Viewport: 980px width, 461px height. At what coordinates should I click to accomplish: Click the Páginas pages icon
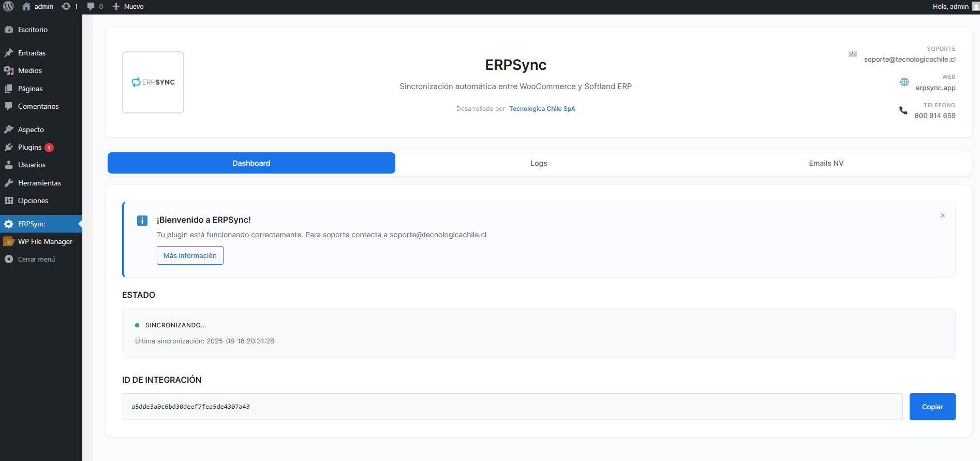tap(9, 89)
